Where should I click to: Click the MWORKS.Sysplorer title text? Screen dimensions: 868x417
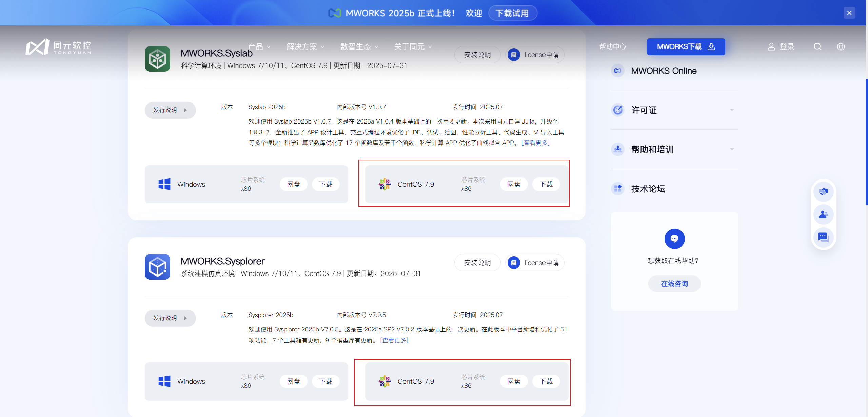223,261
